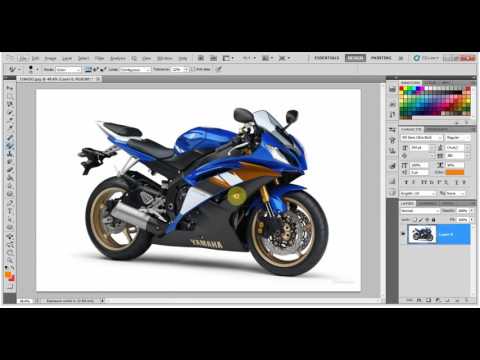Screen dimensions: 480x360
Task: Open layer blend mode dropdown
Action: point(420,211)
